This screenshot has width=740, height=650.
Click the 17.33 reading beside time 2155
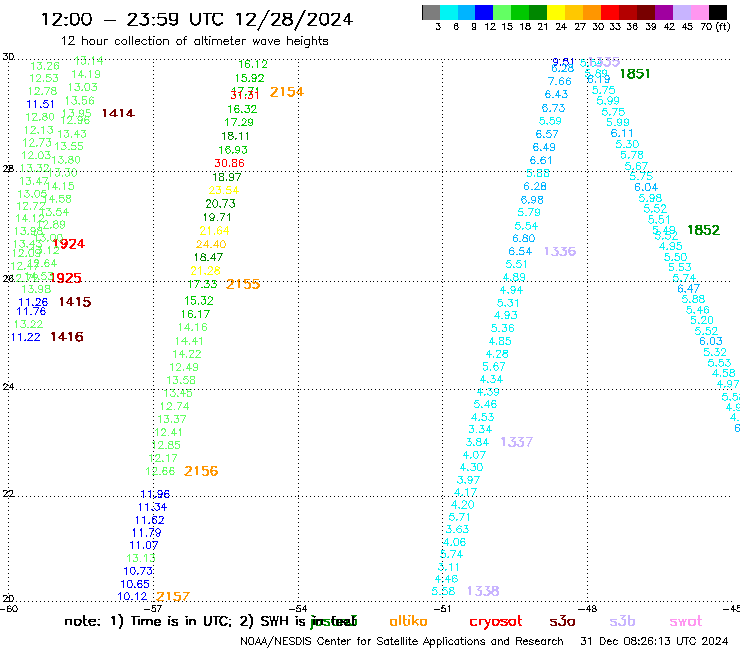click(x=202, y=285)
